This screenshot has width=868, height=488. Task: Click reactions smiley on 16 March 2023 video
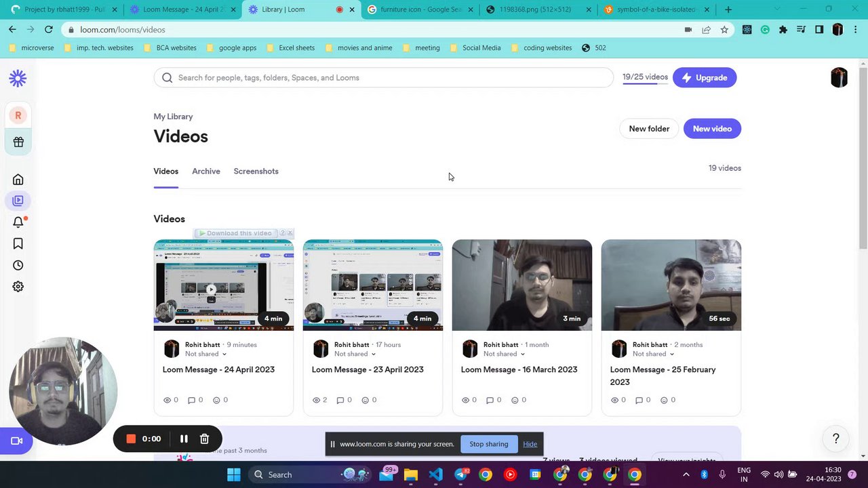515,401
